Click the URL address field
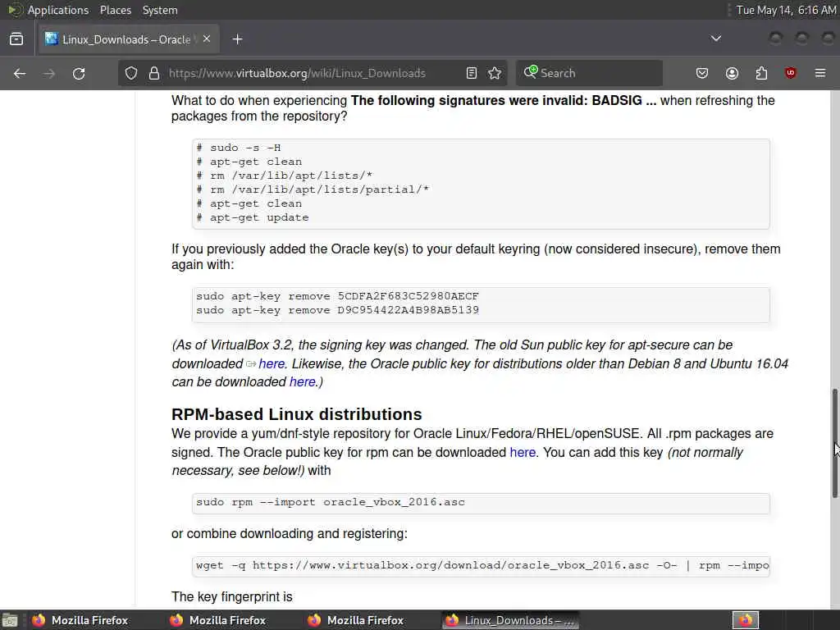 [x=313, y=73]
